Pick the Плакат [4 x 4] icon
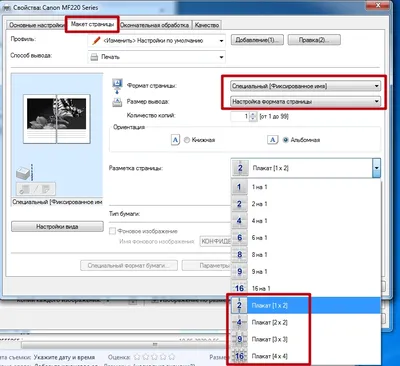Viewport: 400px width, 366px height. click(x=239, y=356)
